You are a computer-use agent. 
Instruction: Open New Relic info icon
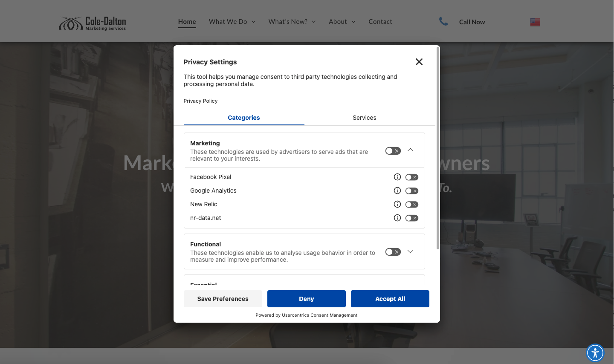coord(397,204)
